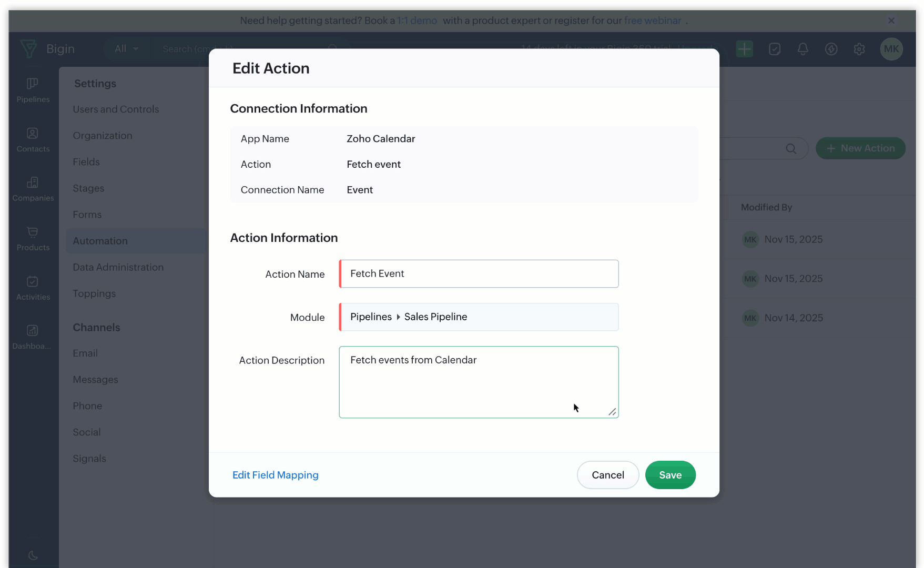The height and width of the screenshot is (568, 924).
Task: Open the notifications bell
Action: (803, 49)
